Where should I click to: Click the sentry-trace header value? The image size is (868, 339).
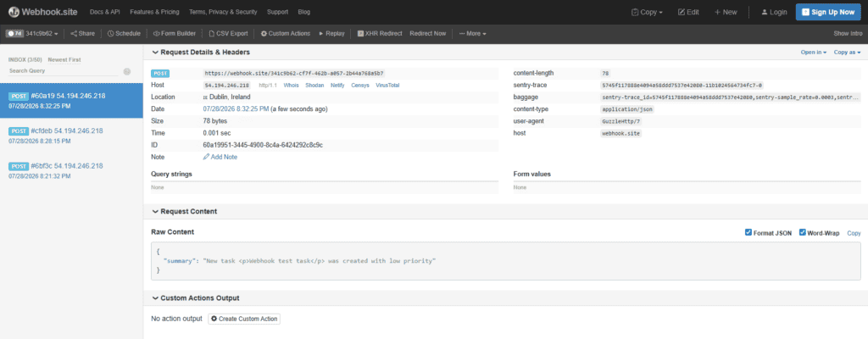coord(682,86)
